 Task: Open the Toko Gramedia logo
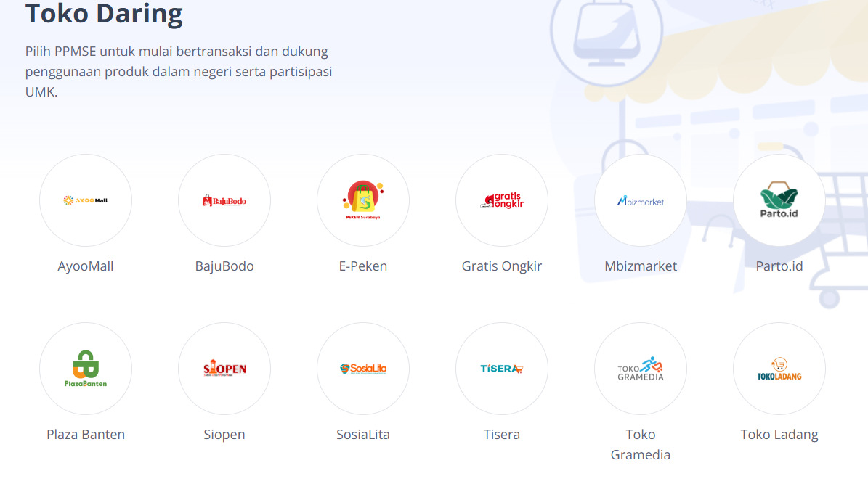tap(641, 369)
